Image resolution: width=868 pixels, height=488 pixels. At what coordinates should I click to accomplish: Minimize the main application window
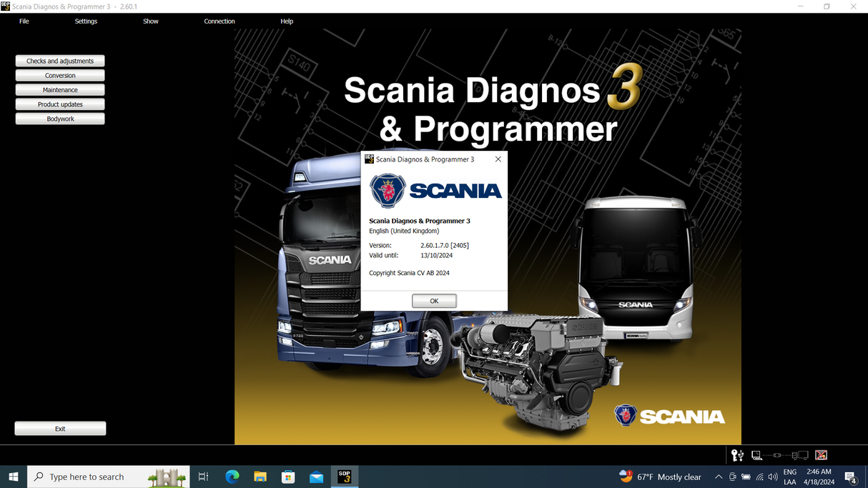[800, 6]
